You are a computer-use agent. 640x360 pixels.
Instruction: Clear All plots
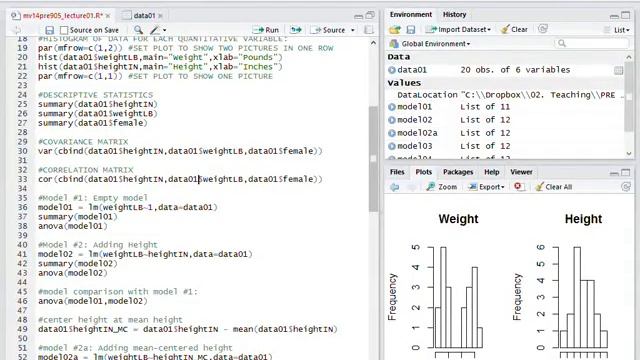(553, 187)
